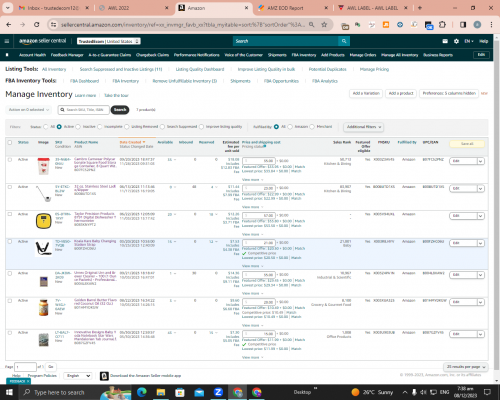Open the store marketplace selector dropdown

pyautogui.click(x=109, y=41)
